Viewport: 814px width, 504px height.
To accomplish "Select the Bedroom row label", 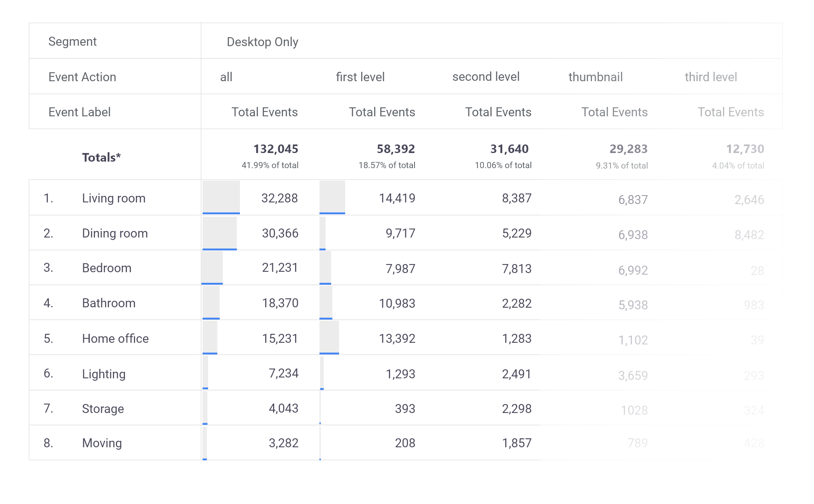I will [x=107, y=268].
